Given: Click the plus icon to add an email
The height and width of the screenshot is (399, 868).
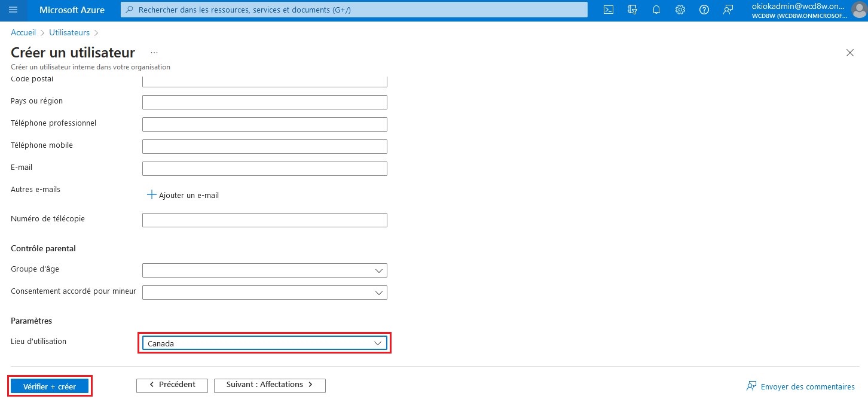Looking at the screenshot, I should 152,195.
